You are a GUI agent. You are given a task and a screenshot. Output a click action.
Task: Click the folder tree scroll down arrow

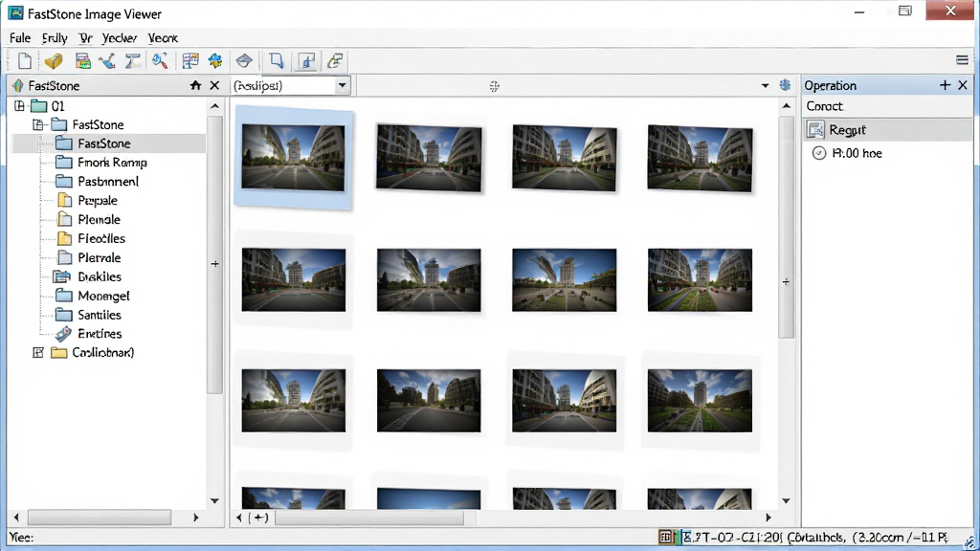coord(215,500)
